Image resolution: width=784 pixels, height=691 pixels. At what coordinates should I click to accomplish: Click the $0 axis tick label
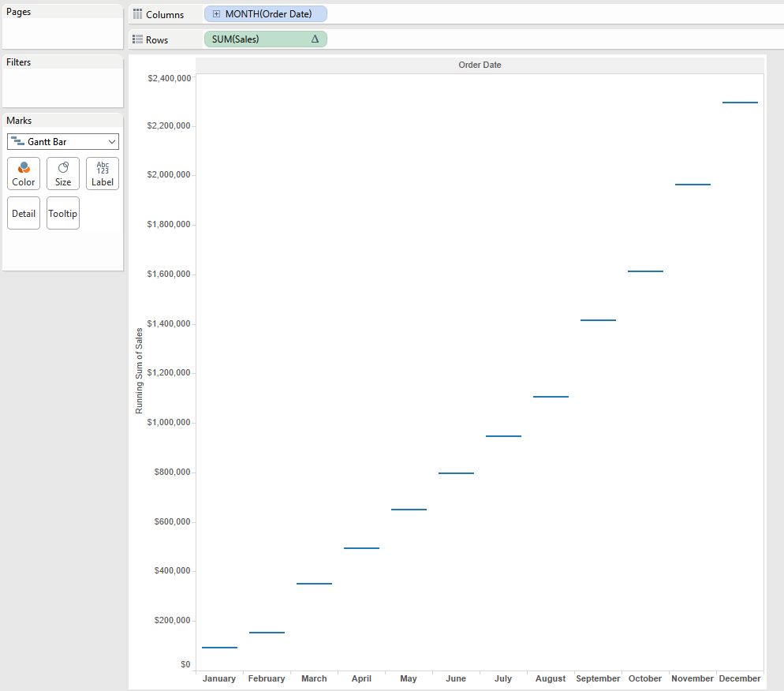(185, 664)
